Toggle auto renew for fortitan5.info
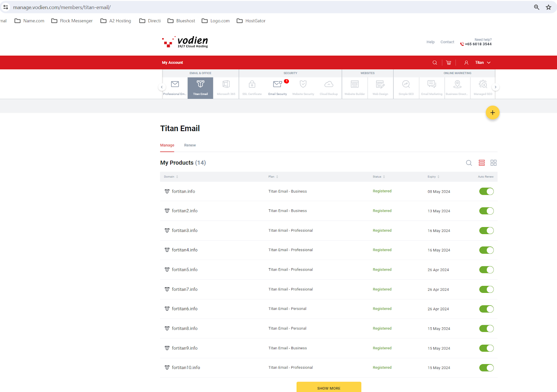Viewport: 557px width, 392px height. 486,270
